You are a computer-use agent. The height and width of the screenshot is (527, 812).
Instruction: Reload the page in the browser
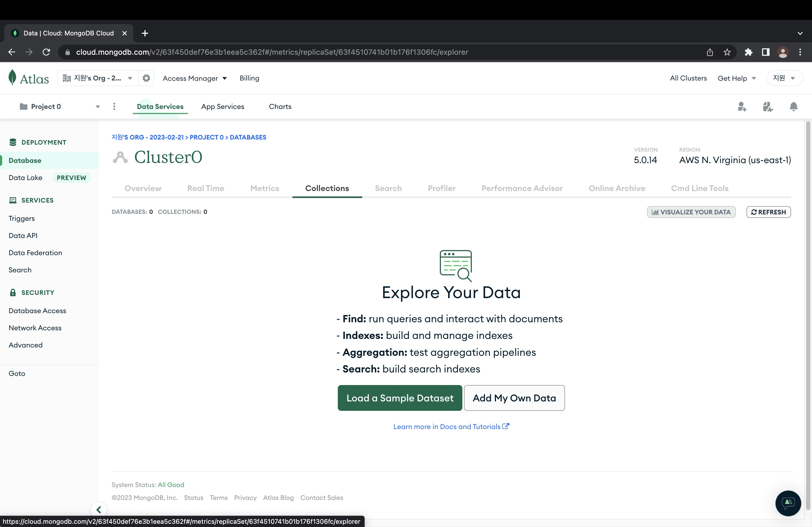[x=46, y=52]
